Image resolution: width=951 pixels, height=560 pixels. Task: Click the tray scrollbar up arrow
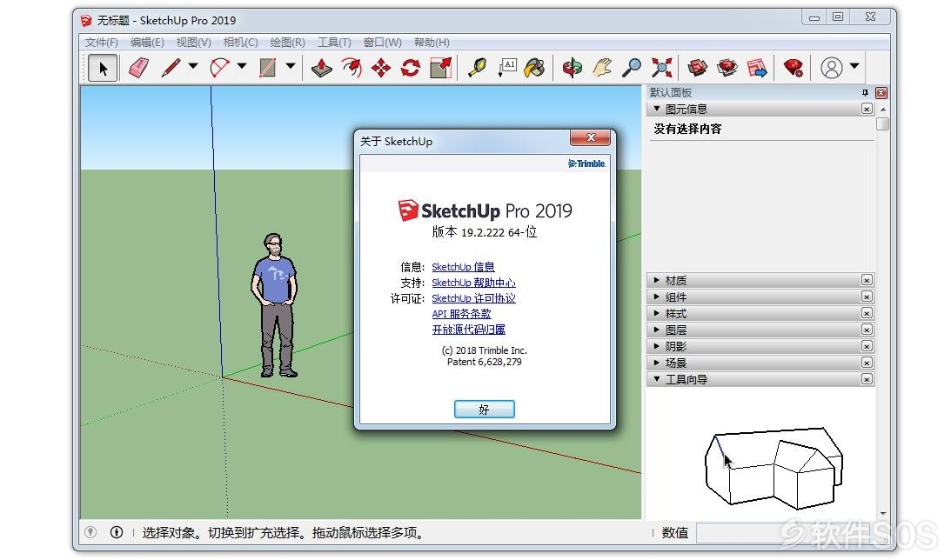tap(882, 109)
